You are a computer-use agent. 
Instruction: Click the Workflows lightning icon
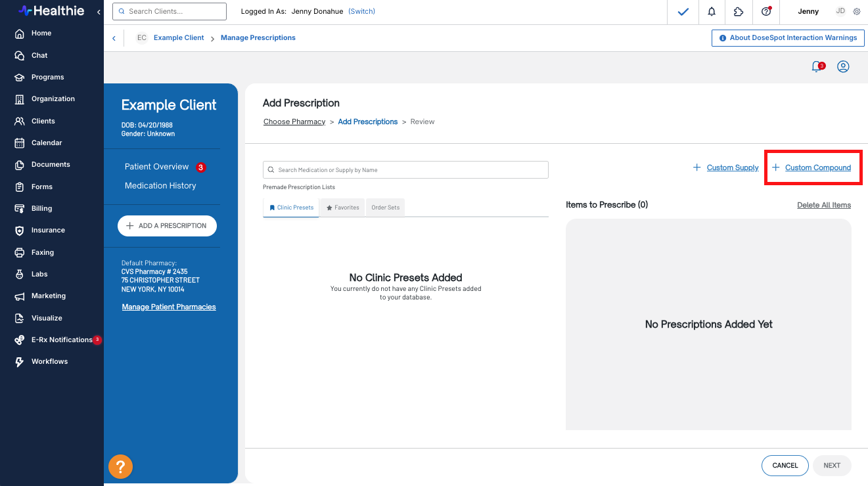point(20,362)
